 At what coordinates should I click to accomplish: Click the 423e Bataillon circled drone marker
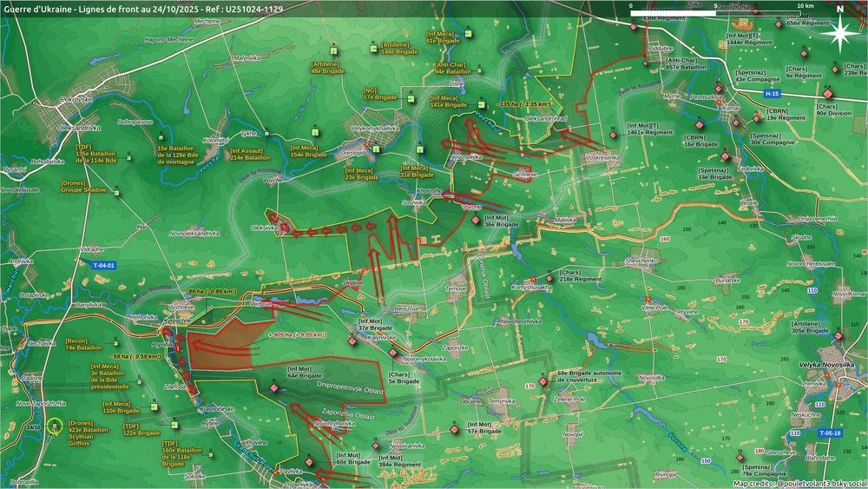click(x=55, y=427)
